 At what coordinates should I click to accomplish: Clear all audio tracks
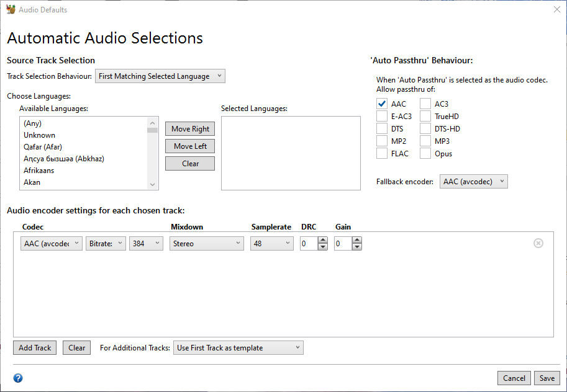point(76,347)
